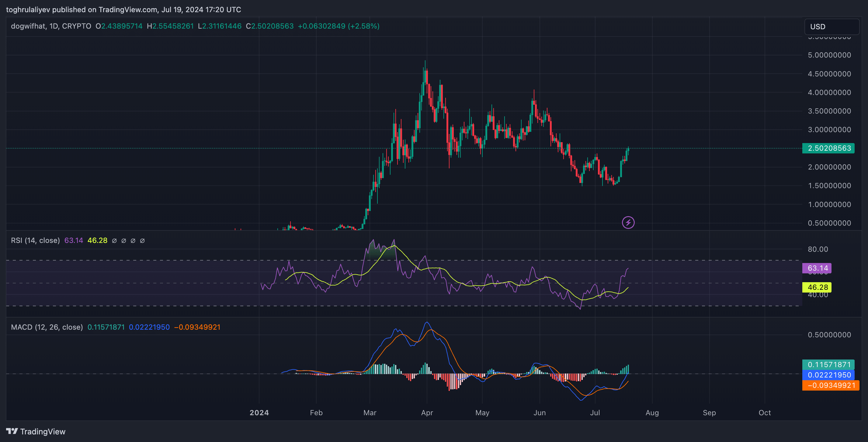Click the 2024 label on time axis
The height and width of the screenshot is (442, 868).
[259, 413]
